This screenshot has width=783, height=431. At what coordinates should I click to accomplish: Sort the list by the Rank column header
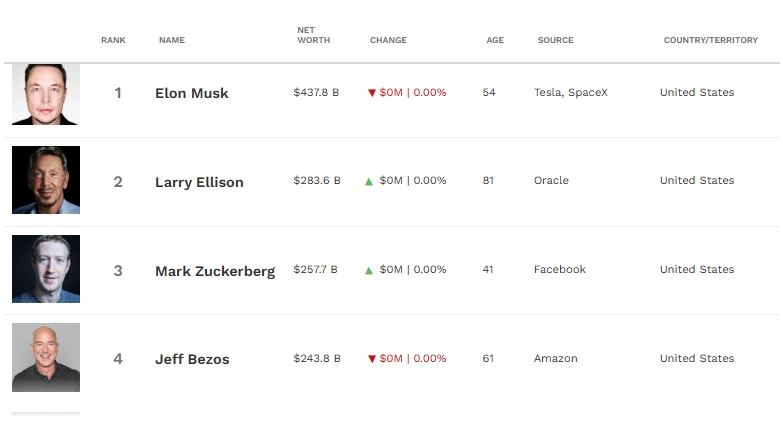pos(113,40)
